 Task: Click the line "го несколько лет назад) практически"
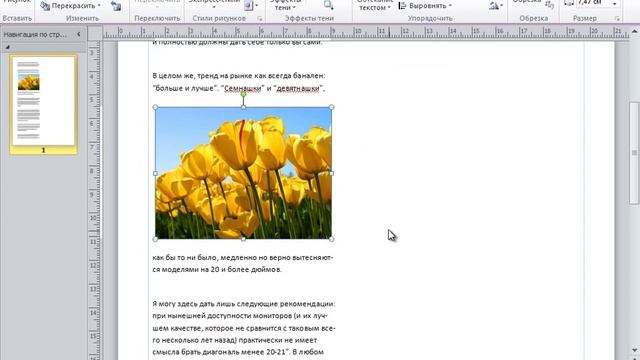(x=235, y=340)
